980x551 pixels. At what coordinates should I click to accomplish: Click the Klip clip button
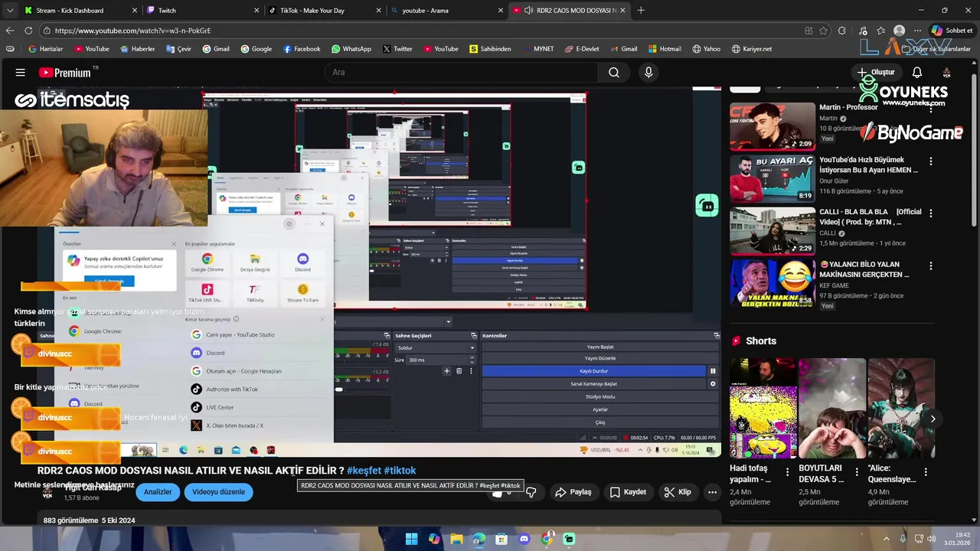pos(678,492)
